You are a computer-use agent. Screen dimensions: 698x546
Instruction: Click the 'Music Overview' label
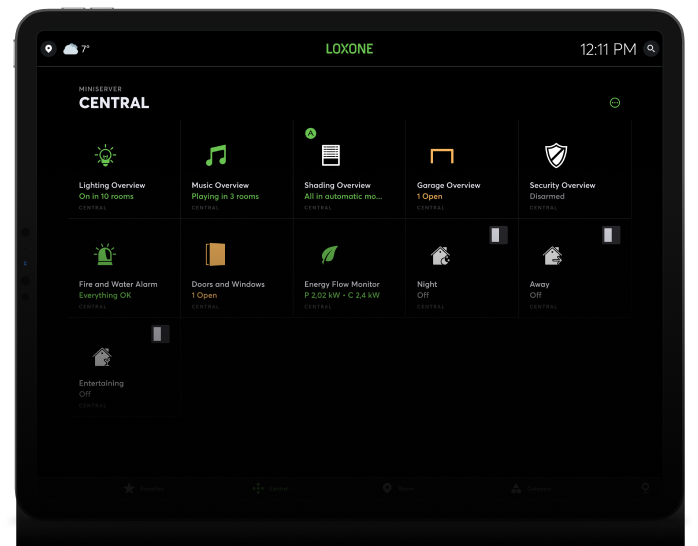[x=220, y=185]
